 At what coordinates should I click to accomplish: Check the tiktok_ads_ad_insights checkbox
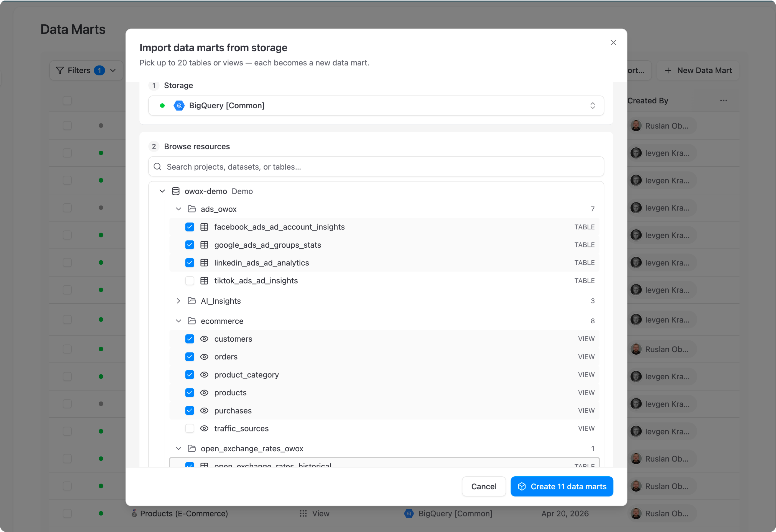(x=190, y=281)
